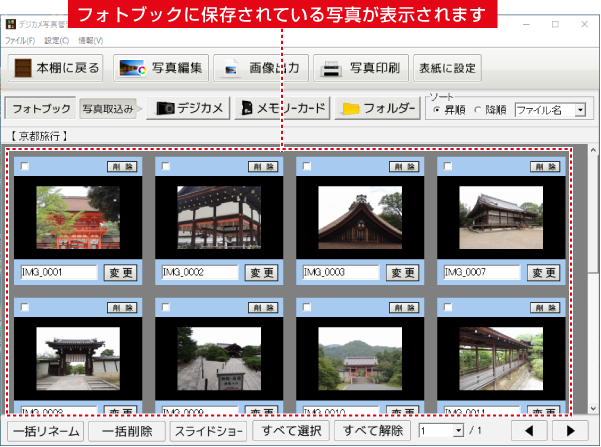Check the checkbox for IMG_0001 photo

(25, 166)
